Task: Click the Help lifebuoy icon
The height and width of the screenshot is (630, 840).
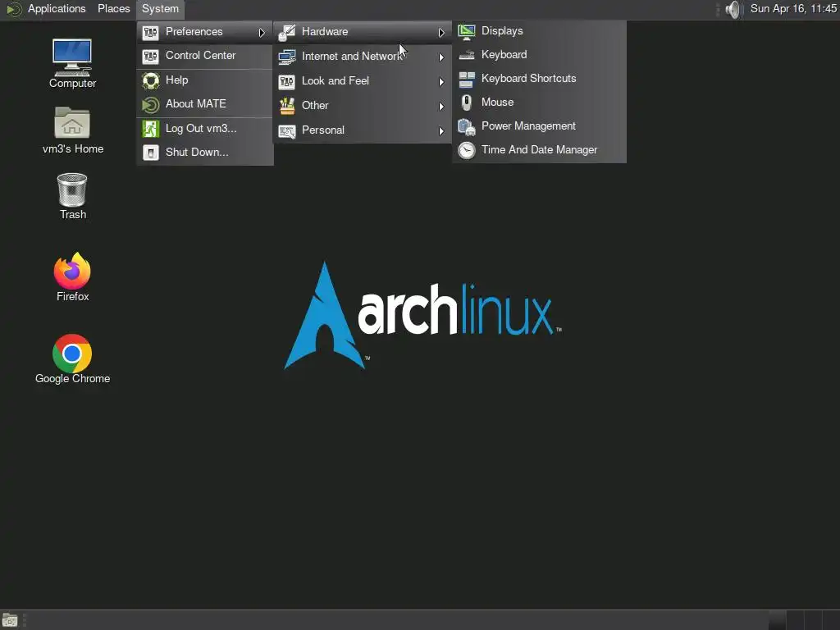Action: (x=151, y=81)
